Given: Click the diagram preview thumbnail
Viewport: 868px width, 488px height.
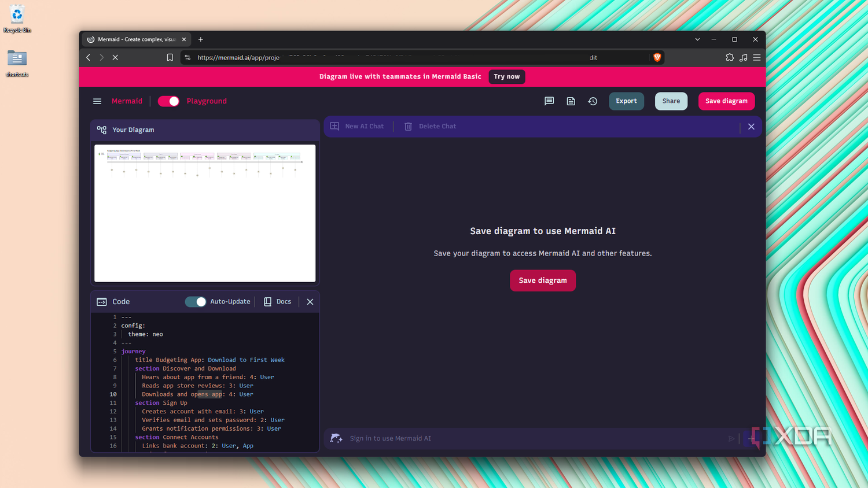Looking at the screenshot, I should coord(205,213).
